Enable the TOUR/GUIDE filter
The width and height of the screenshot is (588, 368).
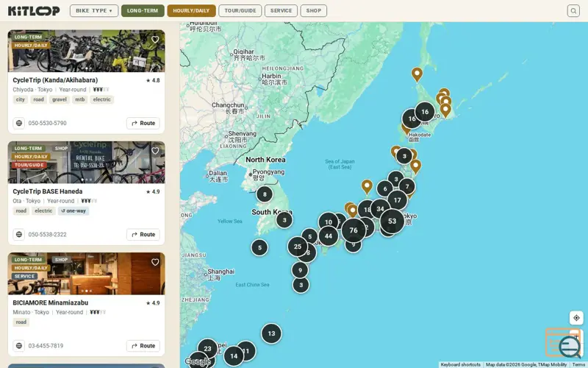point(240,11)
